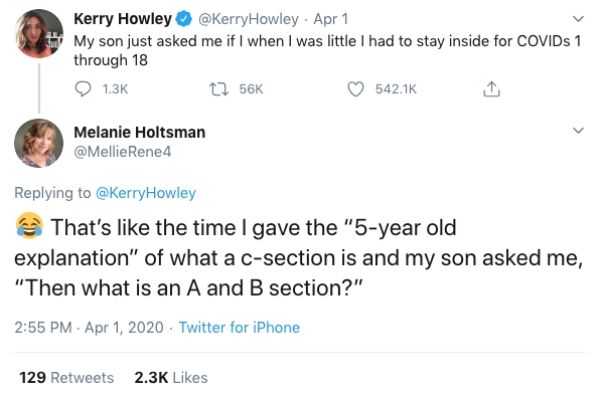View the 2.3K Likes list
This screenshot has height=401, width=600.
tap(171, 377)
